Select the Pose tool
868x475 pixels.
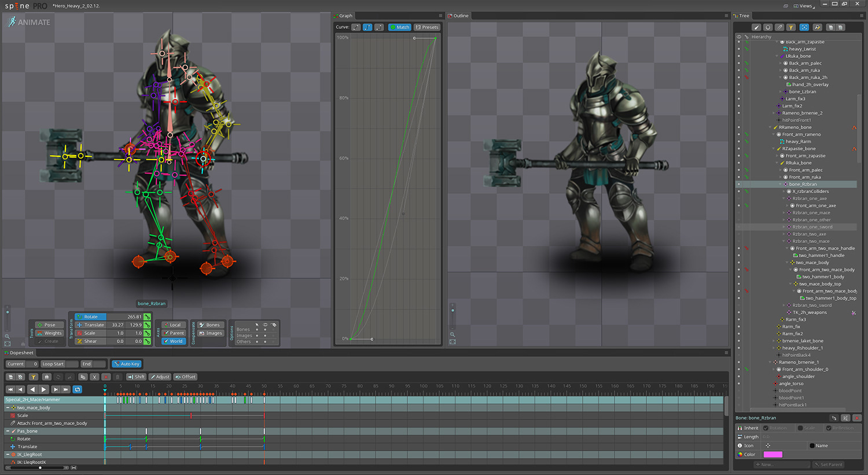pyautogui.click(x=49, y=325)
